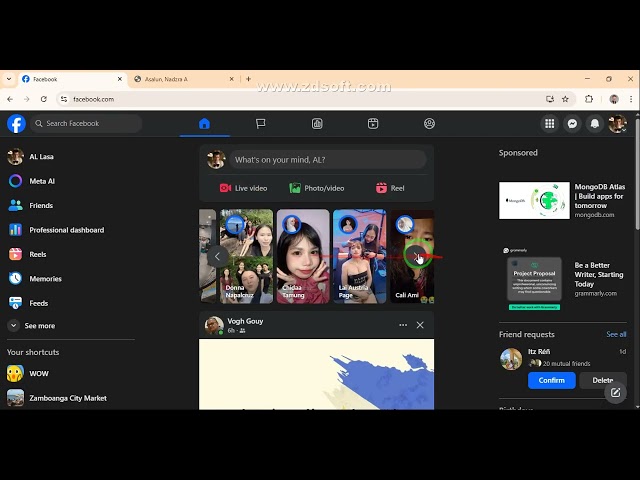The width and height of the screenshot is (640, 480).
Task: Select the Home tab icon
Action: pyautogui.click(x=204, y=124)
